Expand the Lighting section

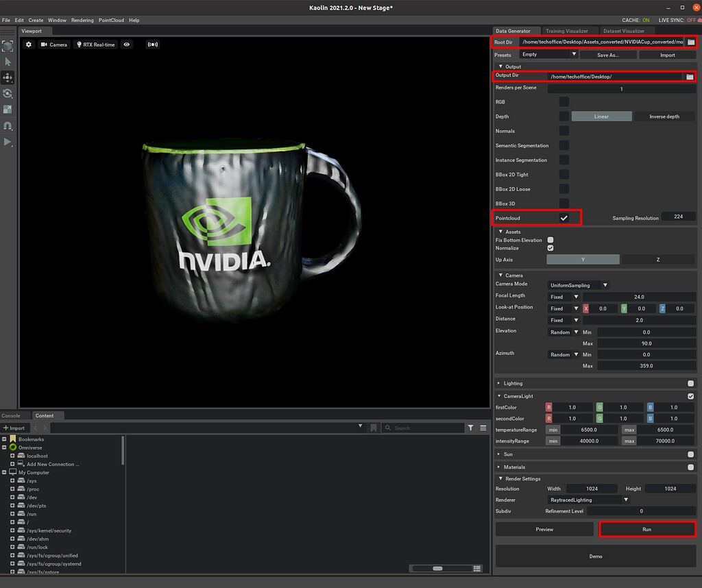500,383
